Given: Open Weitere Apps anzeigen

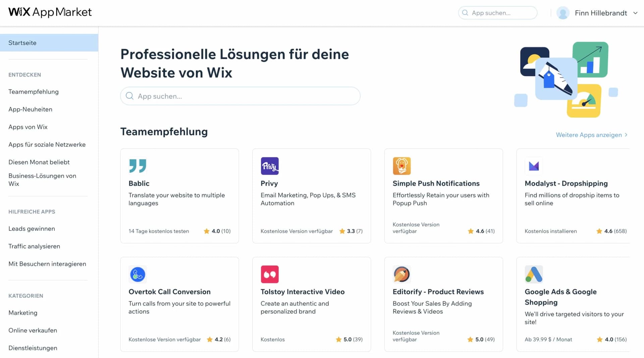Looking at the screenshot, I should tap(589, 135).
